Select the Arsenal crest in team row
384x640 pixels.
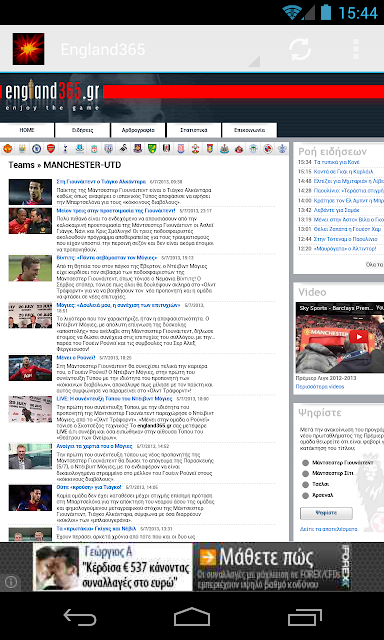pos(51,149)
